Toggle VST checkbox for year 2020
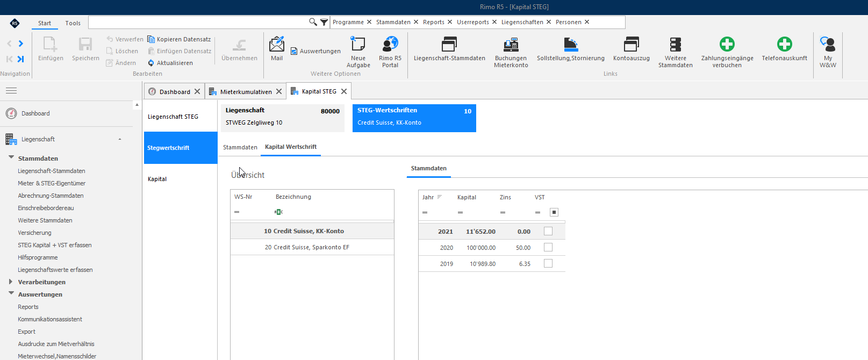This screenshot has height=360, width=868. point(548,247)
